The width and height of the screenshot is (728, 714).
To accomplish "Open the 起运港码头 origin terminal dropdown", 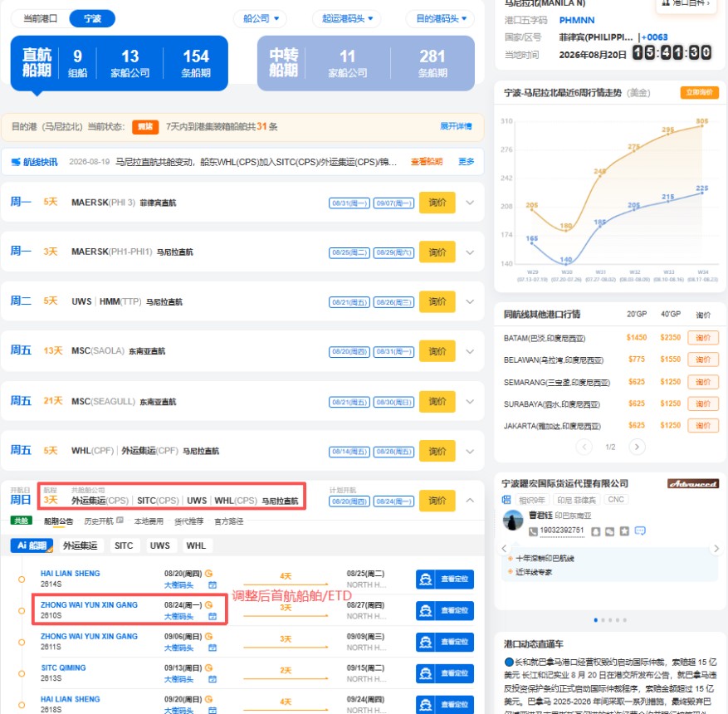I will coord(347,18).
